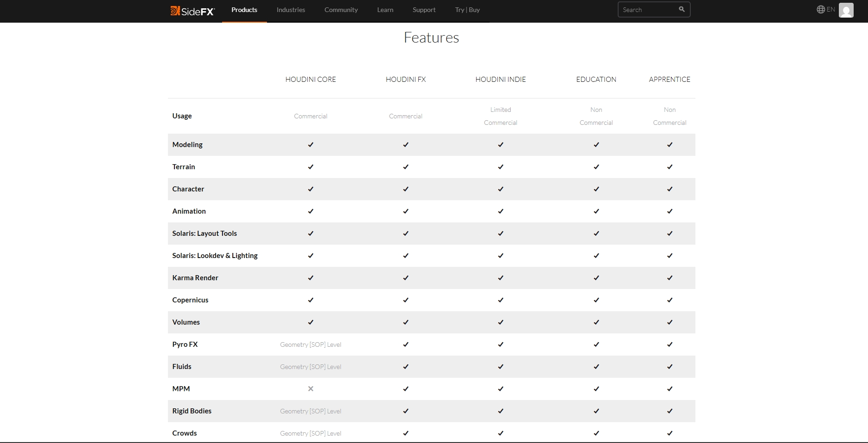Click Copernicus checkmark under Houdini FX
This screenshot has height=443, width=868.
click(x=406, y=300)
